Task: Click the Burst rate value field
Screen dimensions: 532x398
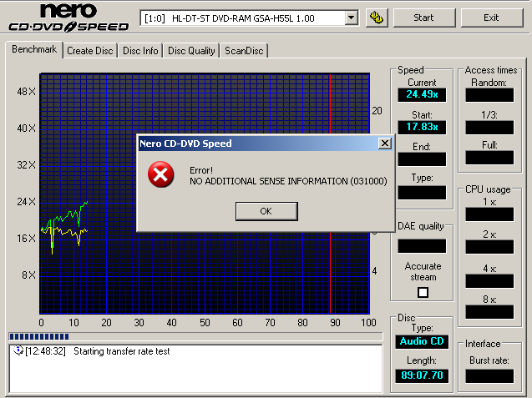Action: pos(489,376)
